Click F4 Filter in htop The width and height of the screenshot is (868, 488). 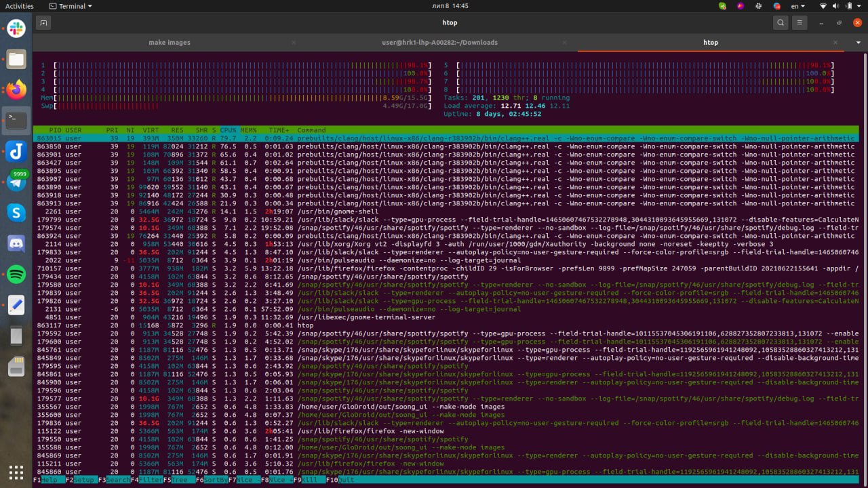[x=146, y=480]
